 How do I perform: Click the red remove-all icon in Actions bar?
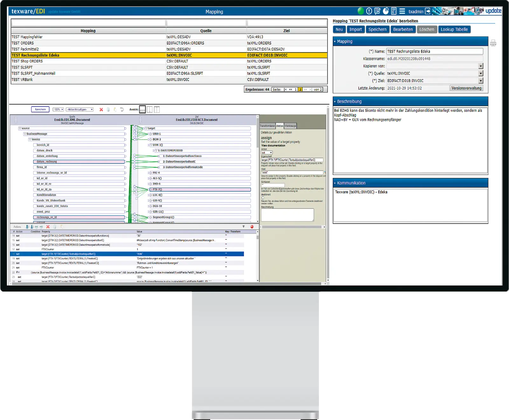click(x=252, y=227)
